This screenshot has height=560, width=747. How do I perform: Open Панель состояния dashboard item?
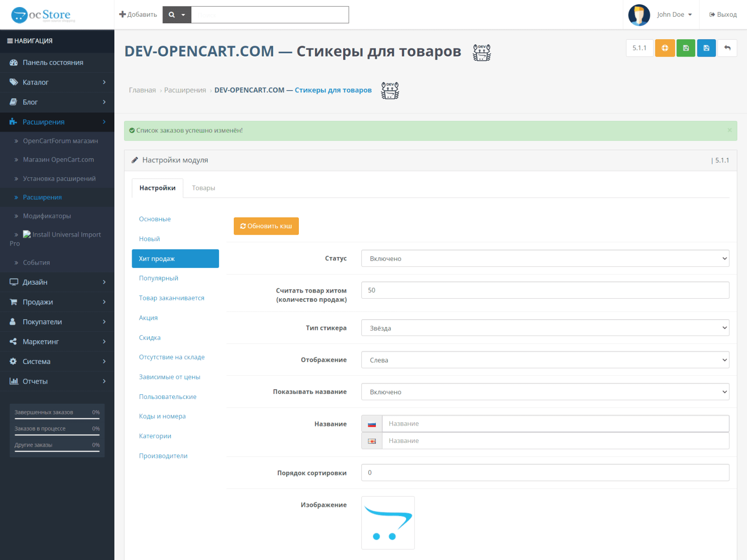(57, 63)
